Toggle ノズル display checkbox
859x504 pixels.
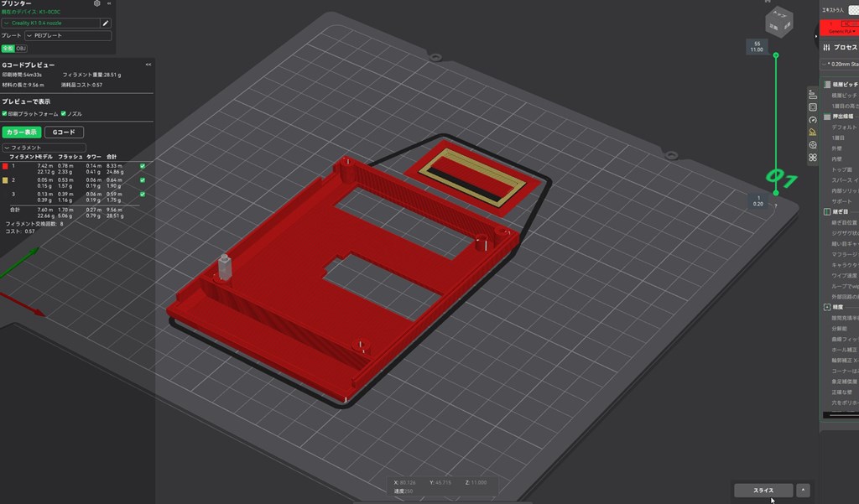coord(64,114)
